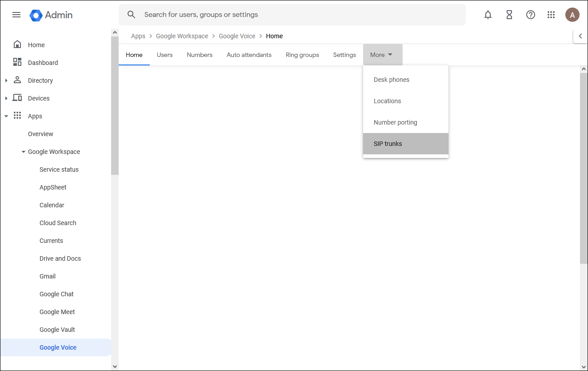Collapse the Apps tree arrow
Image resolution: width=588 pixels, height=371 pixels.
(6, 116)
